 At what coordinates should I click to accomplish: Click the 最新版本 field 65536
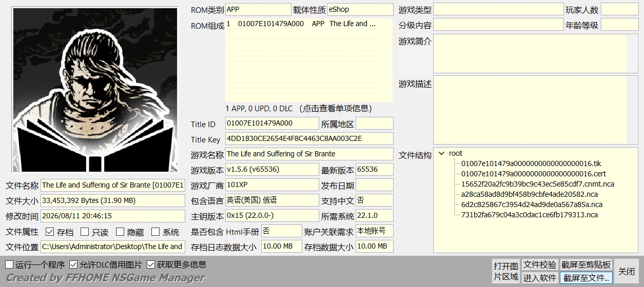[x=374, y=170]
